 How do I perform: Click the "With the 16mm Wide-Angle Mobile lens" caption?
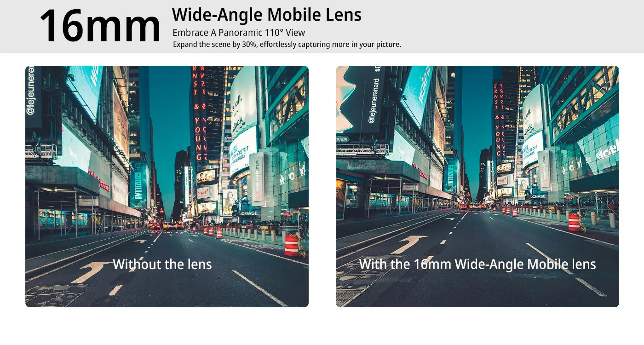tap(477, 264)
